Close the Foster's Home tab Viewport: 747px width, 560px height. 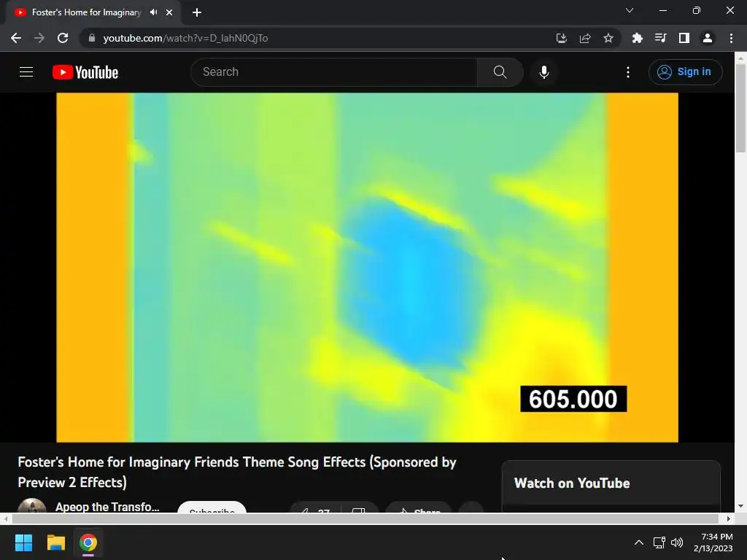[169, 12]
